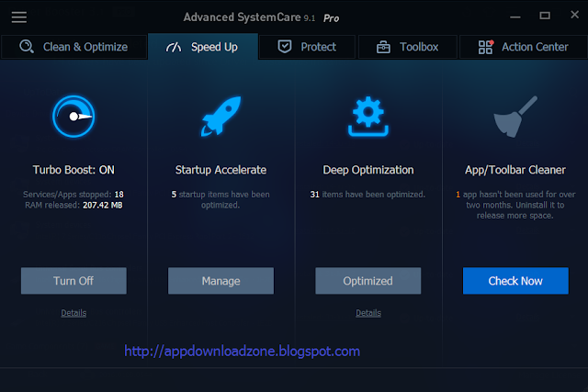This screenshot has width=588, height=392.
Task: Click the Startup Accelerate rocket icon
Action: point(220,116)
